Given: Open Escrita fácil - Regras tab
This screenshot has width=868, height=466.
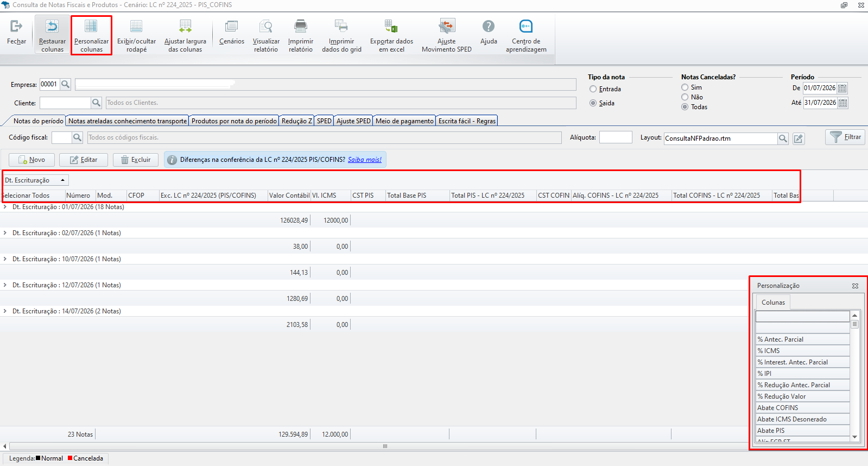Looking at the screenshot, I should pos(467,121).
